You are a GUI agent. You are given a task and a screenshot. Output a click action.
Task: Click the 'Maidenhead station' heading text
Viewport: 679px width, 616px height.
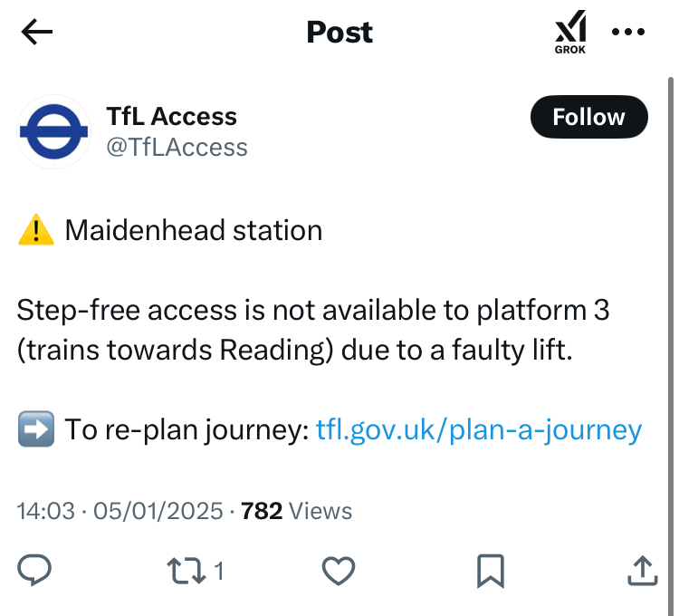pos(193,230)
